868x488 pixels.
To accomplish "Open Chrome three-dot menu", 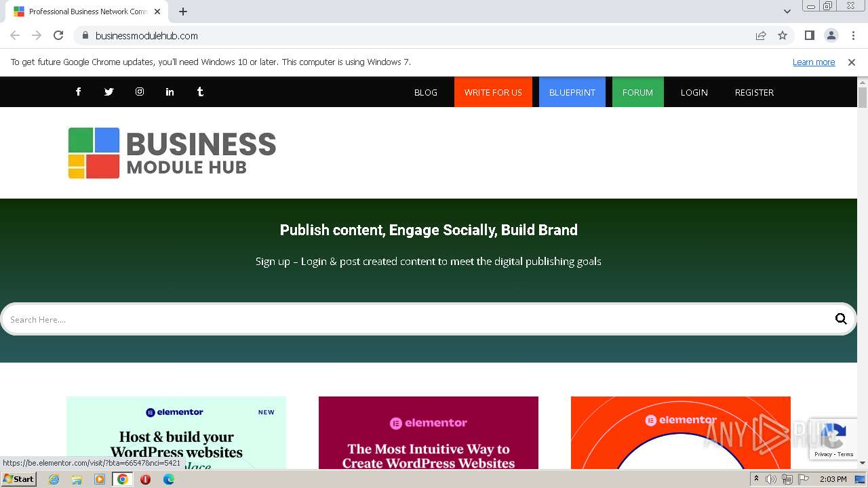I will pos(853,35).
